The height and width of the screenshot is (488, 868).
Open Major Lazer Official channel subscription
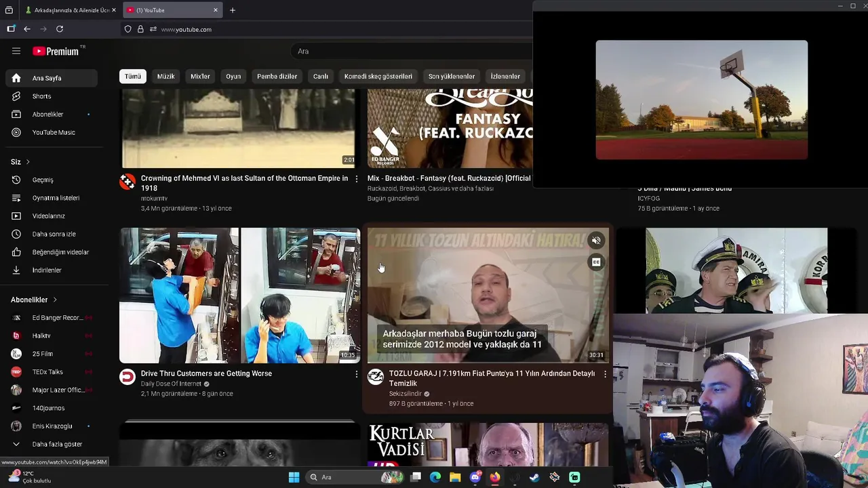[52, 390]
